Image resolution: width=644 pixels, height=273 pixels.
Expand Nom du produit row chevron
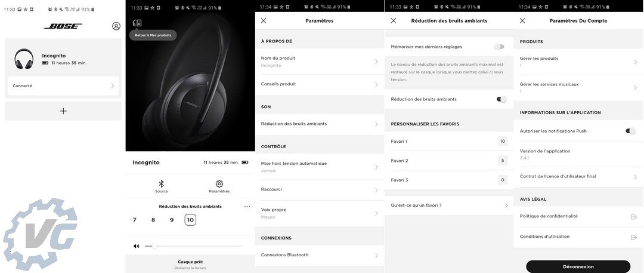pyautogui.click(x=376, y=62)
